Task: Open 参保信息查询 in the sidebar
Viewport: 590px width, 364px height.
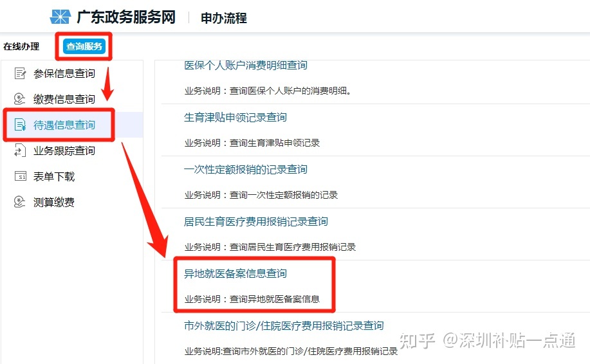Action: 64,73
